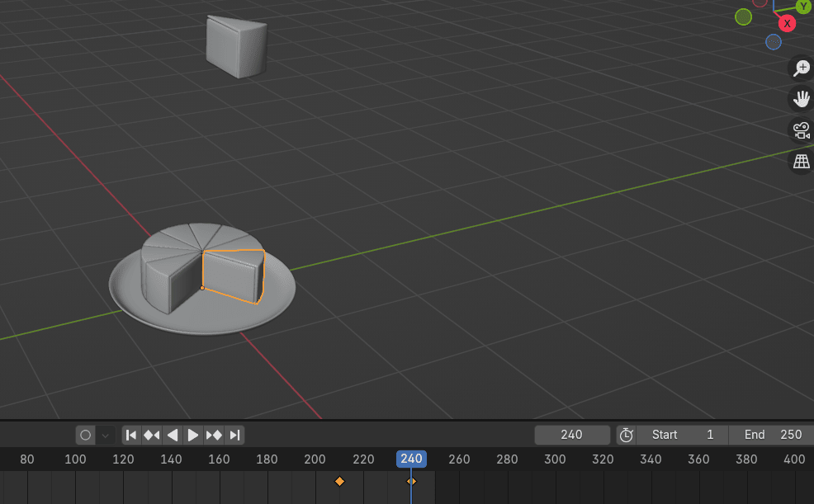This screenshot has width=814, height=504.
Task: Click the green Y axis gizmo ball
Action: click(802, 7)
